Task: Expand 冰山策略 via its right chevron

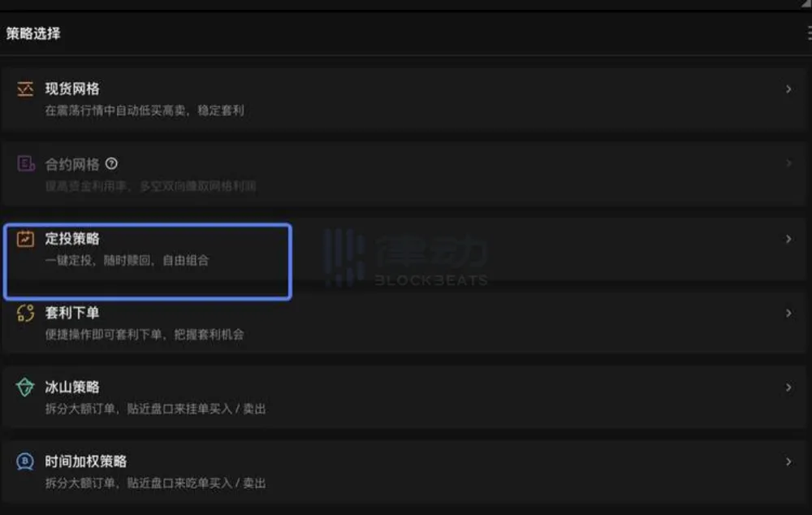Action: [788, 387]
